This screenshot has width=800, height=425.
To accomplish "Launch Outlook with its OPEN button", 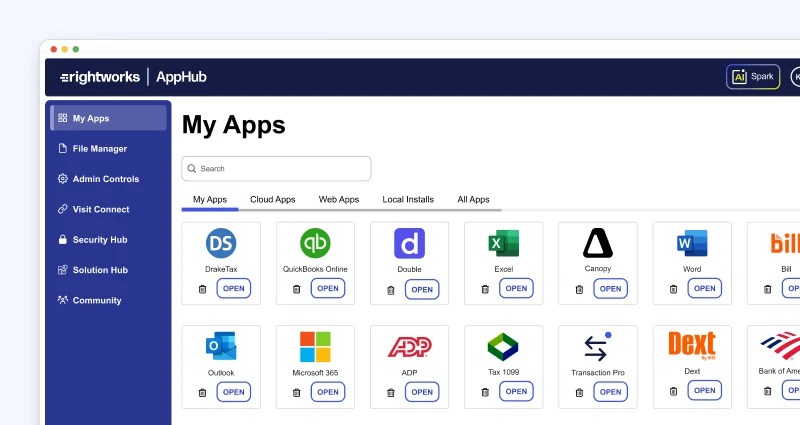I will pyautogui.click(x=234, y=392).
